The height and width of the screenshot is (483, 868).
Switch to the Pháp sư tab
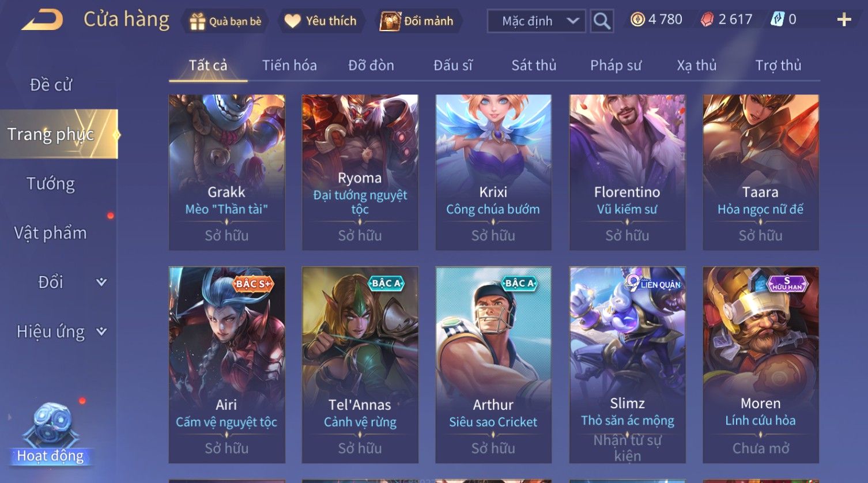(616, 65)
